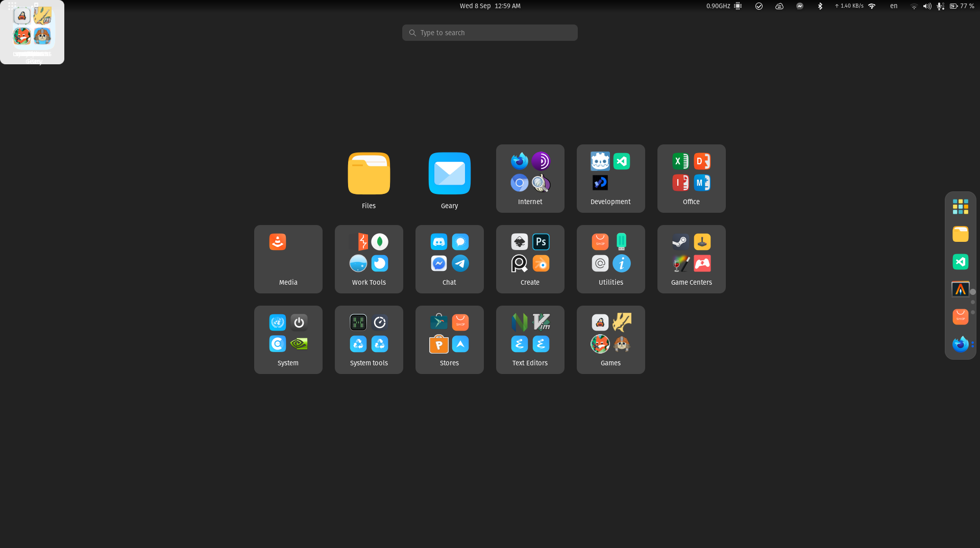This screenshot has width=980, height=548.
Task: Launch Firefox from the dock
Action: coord(961,344)
